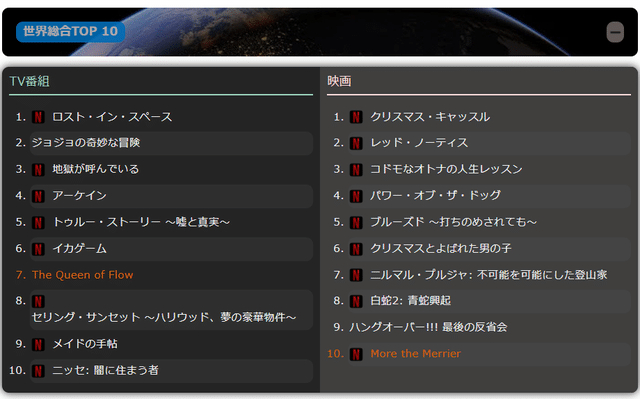
Task: Open クリスマス・キャッスル movie title
Action: [x=430, y=117]
